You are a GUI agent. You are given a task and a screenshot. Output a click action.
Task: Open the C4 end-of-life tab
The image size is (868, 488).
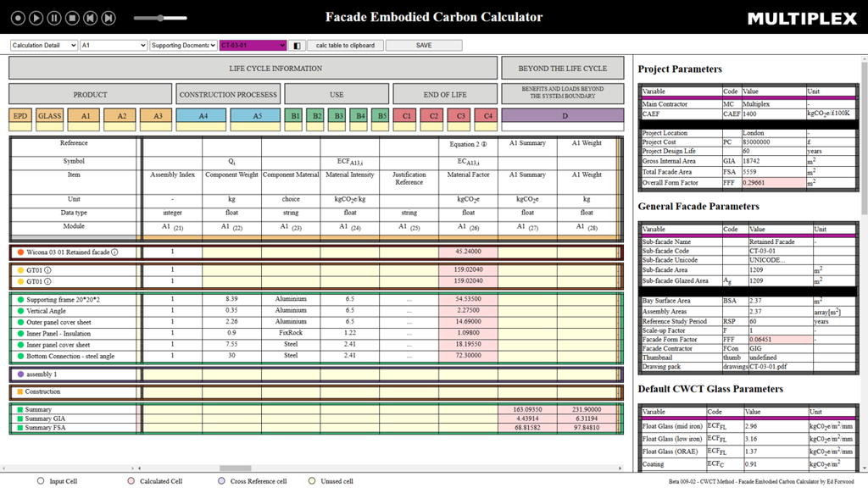pyautogui.click(x=487, y=115)
